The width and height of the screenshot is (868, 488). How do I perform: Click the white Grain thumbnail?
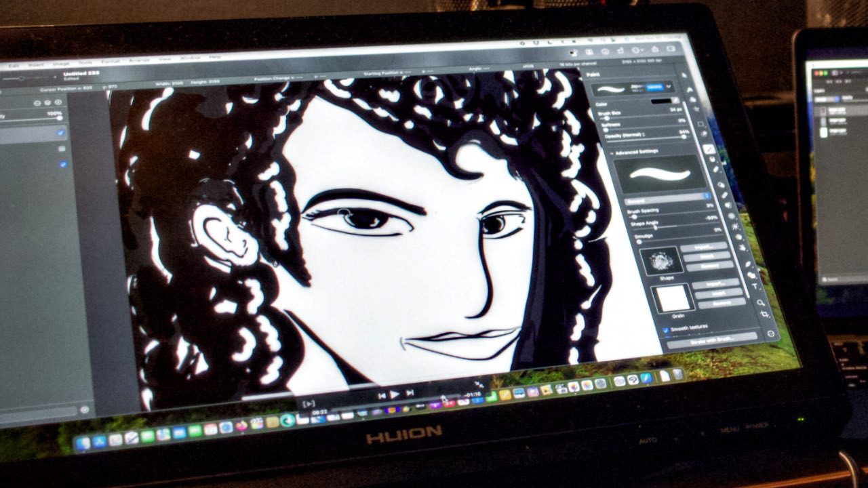pyautogui.click(x=673, y=298)
